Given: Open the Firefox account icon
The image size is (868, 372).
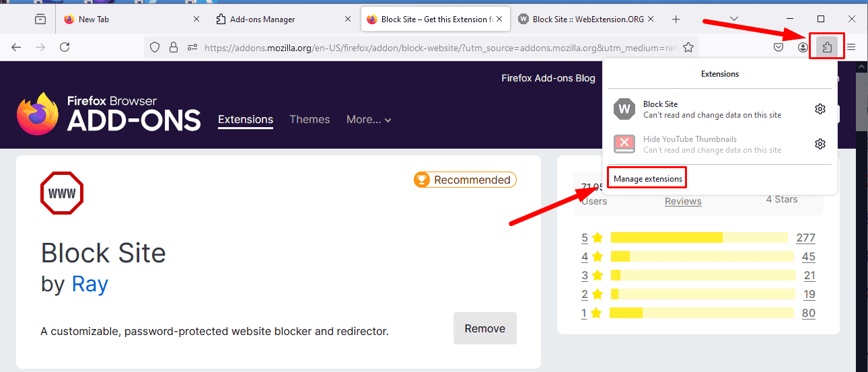Looking at the screenshot, I should (803, 47).
